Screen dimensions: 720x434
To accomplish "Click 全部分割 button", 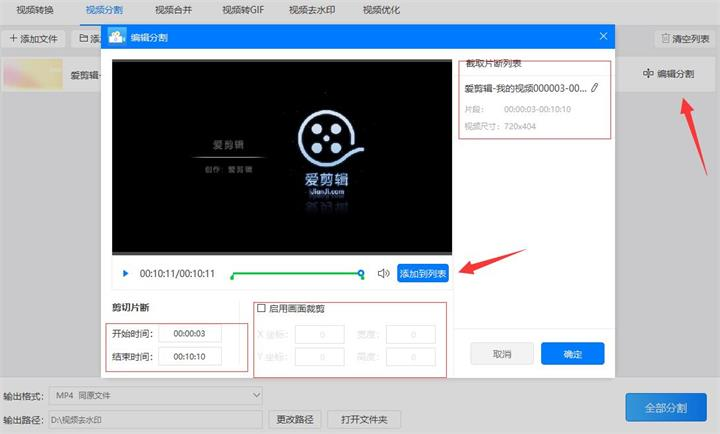I will coord(666,407).
